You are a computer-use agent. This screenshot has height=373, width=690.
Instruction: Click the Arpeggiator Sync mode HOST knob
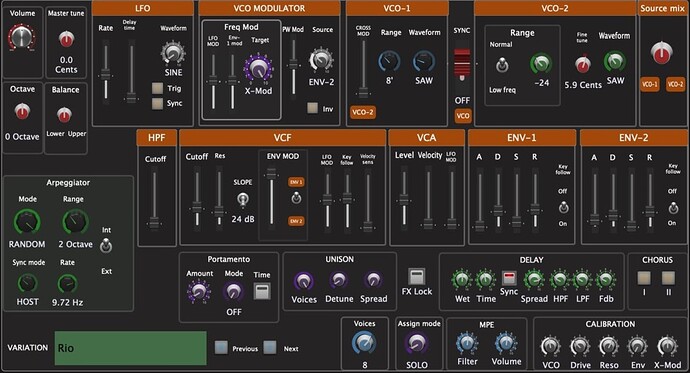tap(27, 284)
